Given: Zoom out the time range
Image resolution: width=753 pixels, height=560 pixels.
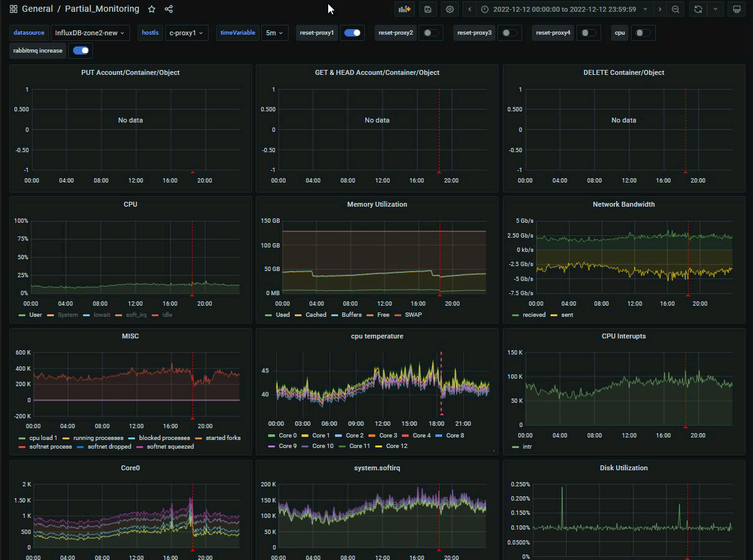Looking at the screenshot, I should 676,9.
